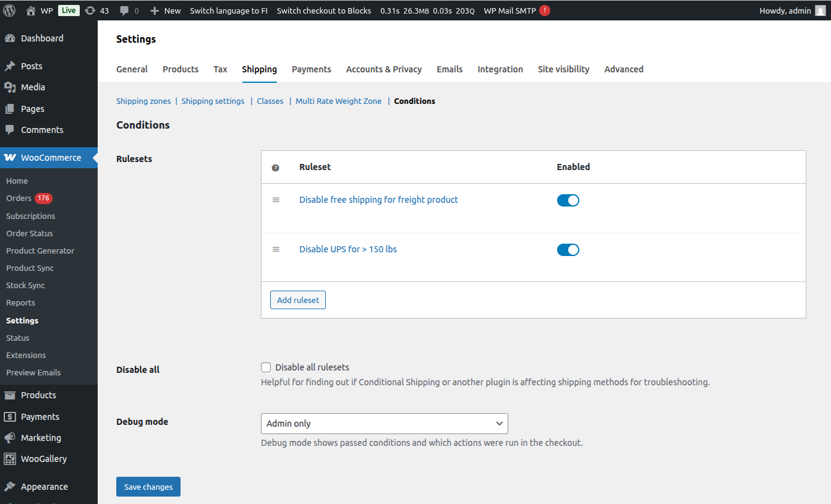Viewport: 831px width, 504px height.
Task: Check the Disable all rulesets checkbox
Action: 266,367
